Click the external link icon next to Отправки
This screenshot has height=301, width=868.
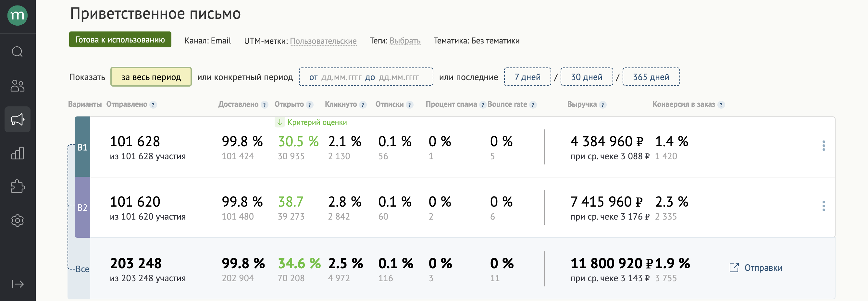click(734, 268)
